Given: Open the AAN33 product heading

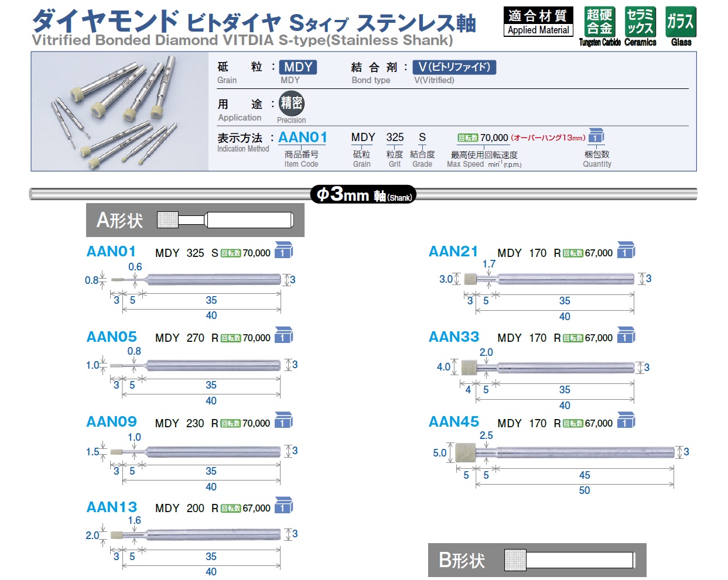Looking at the screenshot, I should [454, 337].
